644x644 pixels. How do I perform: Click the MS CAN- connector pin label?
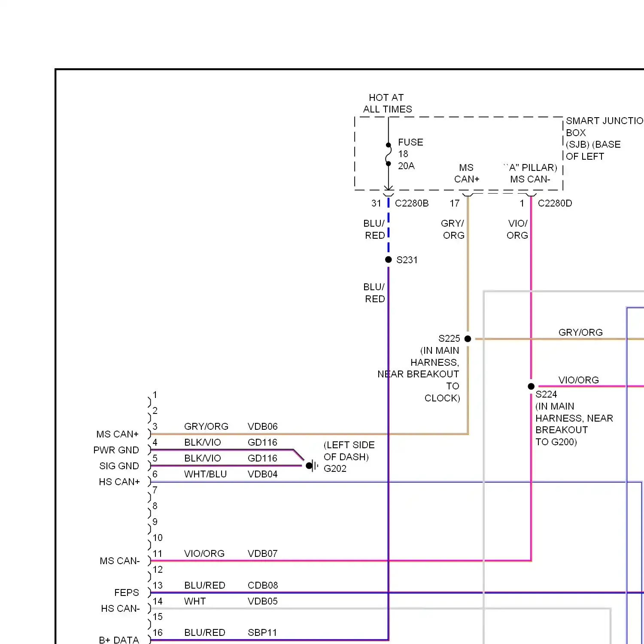(120, 561)
